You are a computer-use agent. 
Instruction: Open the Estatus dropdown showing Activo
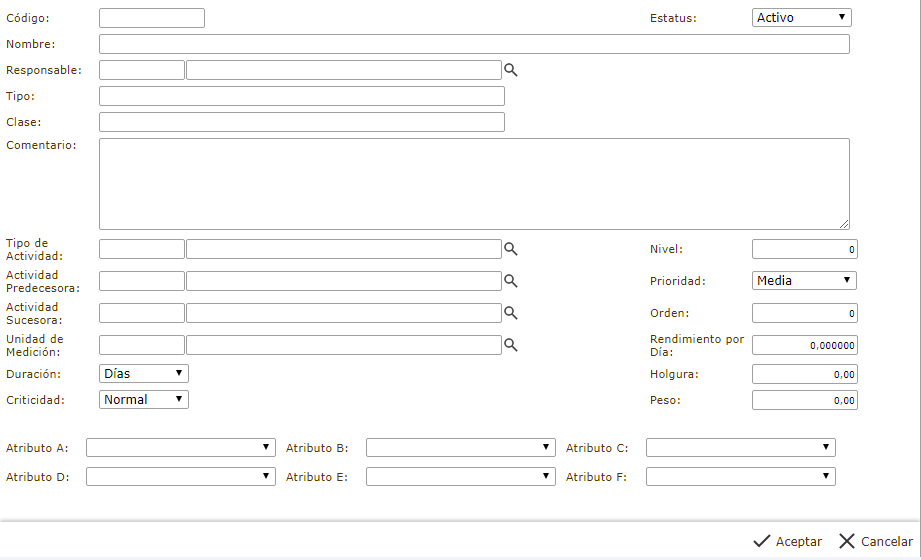point(801,17)
